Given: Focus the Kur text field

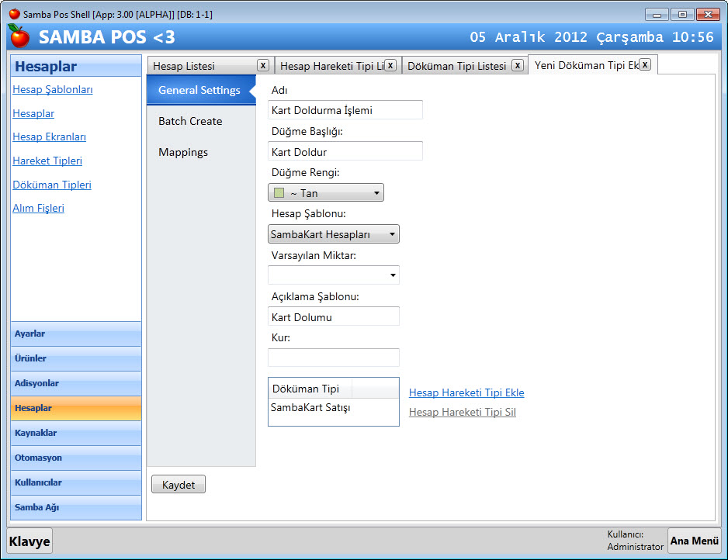Looking at the screenshot, I should [334, 358].
